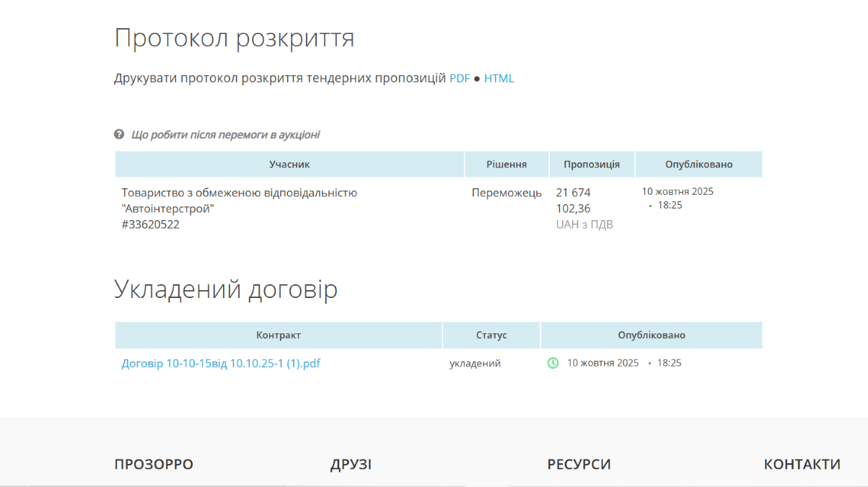Viewport: 868px width, 487px height.
Task: Click the 'Переможець' decision cell
Action: (507, 193)
